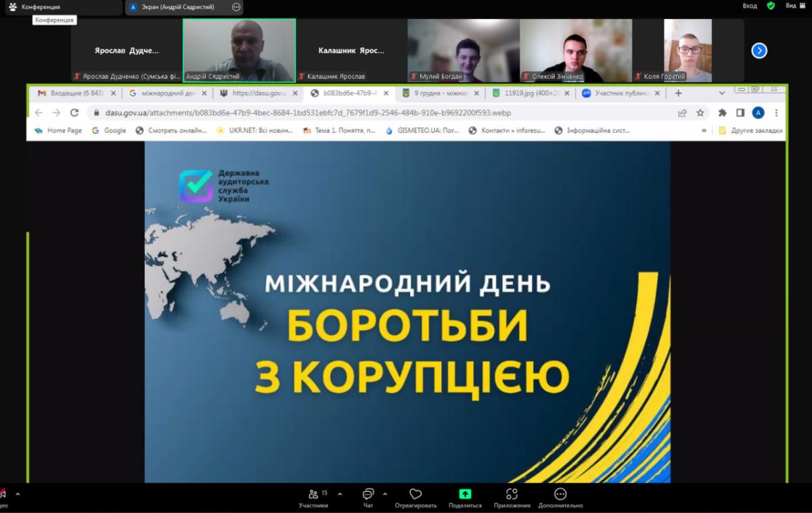Click the green encryption shield icon
Image resolution: width=812 pixels, height=513 pixels.
771,6
